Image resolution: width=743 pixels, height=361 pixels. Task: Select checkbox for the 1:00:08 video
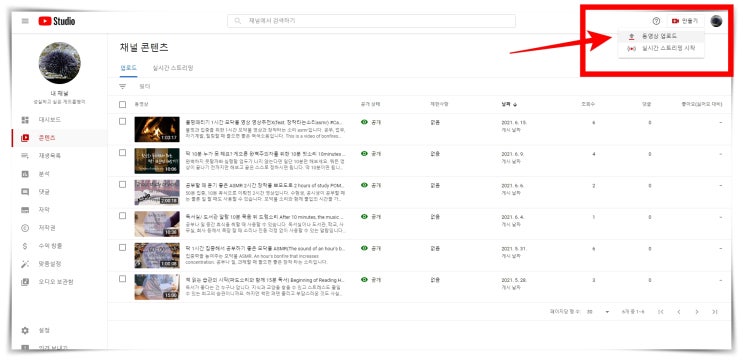[123, 247]
